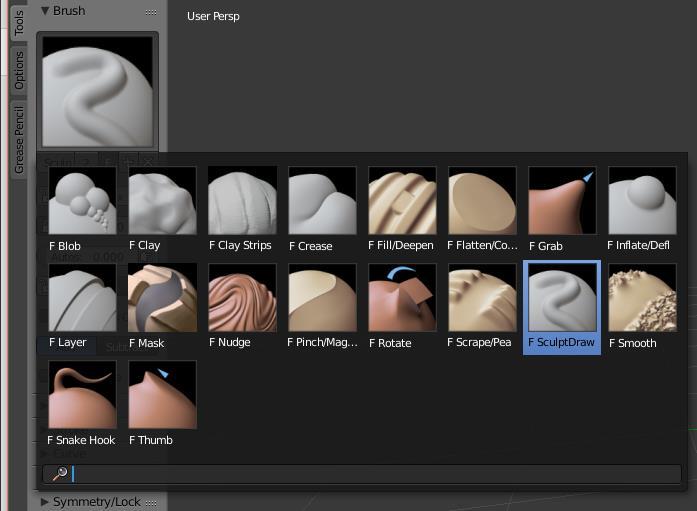This screenshot has height=511, width=697.
Task: Select the F Fill/Deepen brush
Action: click(402, 210)
